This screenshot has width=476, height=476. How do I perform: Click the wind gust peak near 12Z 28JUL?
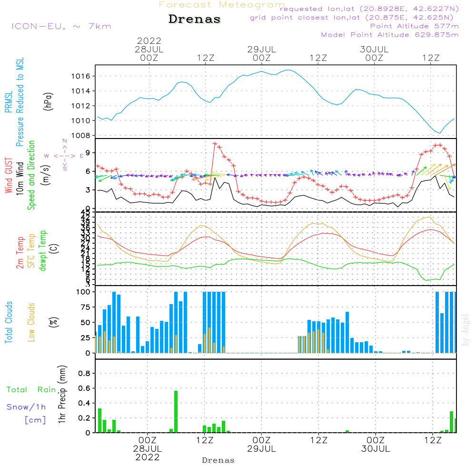tap(215, 143)
